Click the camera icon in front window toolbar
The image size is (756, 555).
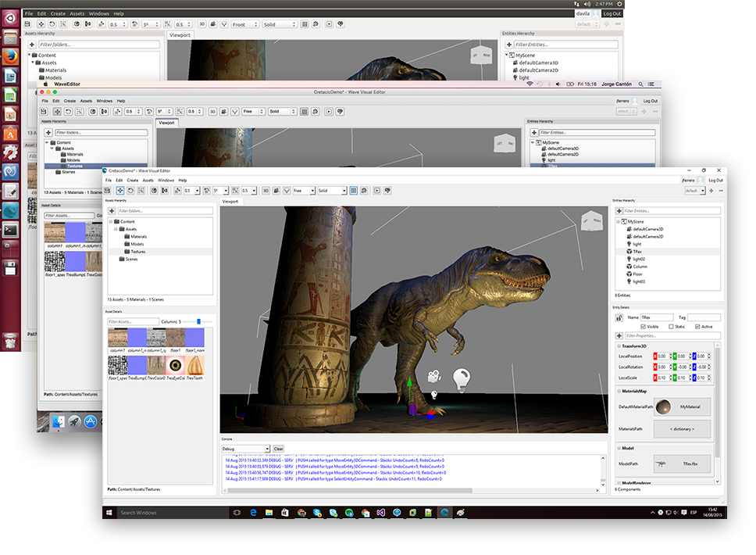tap(276, 191)
